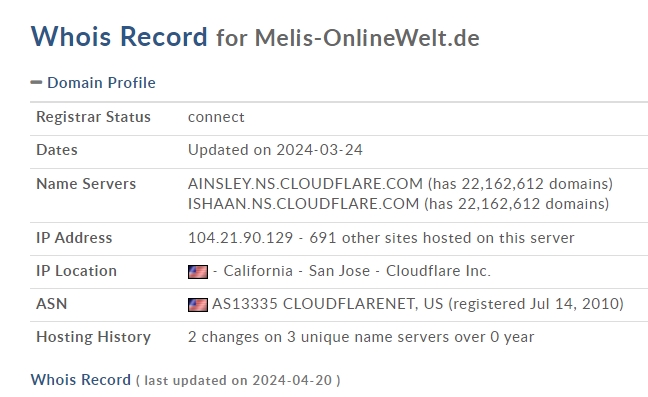
Task: Open hosting history 2 changes details
Action: coord(361,337)
